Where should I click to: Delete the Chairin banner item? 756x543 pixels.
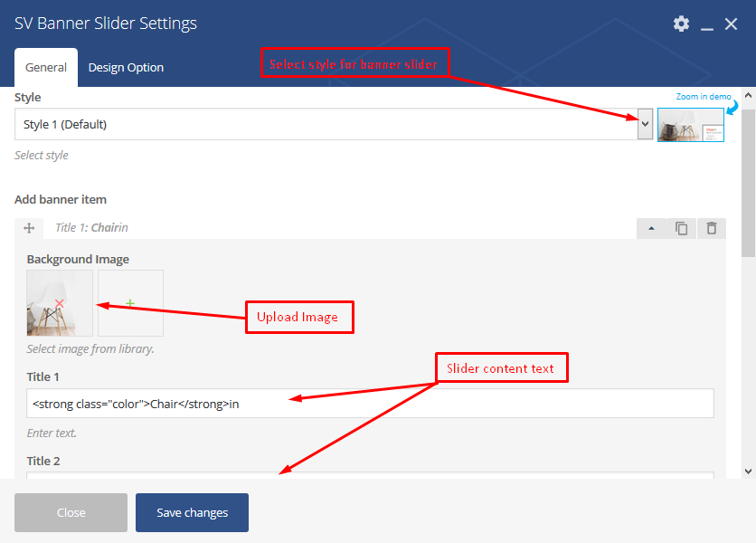point(712,228)
